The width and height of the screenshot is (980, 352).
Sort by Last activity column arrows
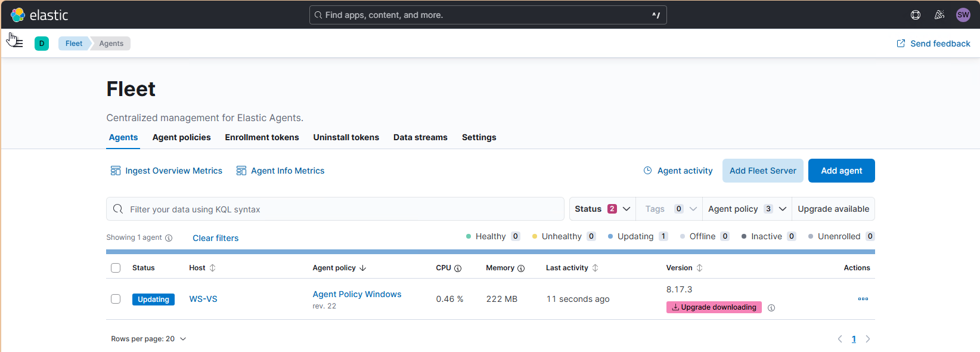pyautogui.click(x=595, y=268)
